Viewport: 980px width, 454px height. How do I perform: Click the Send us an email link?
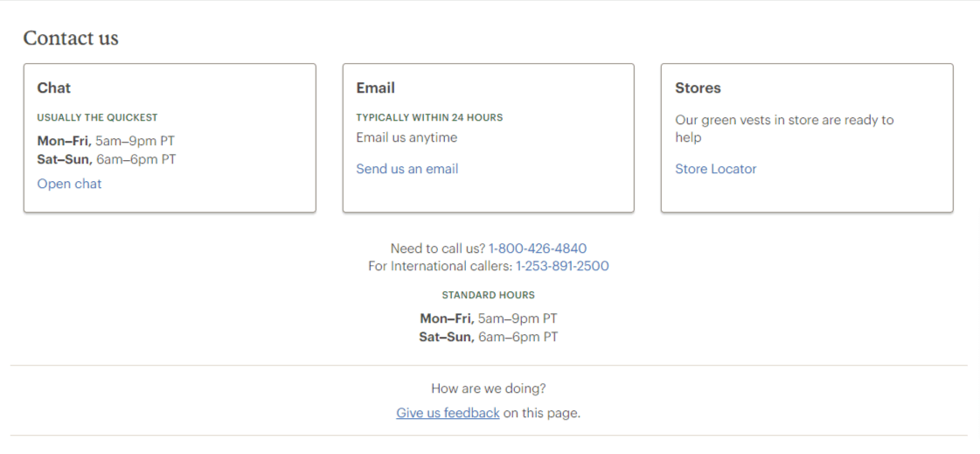[407, 169]
